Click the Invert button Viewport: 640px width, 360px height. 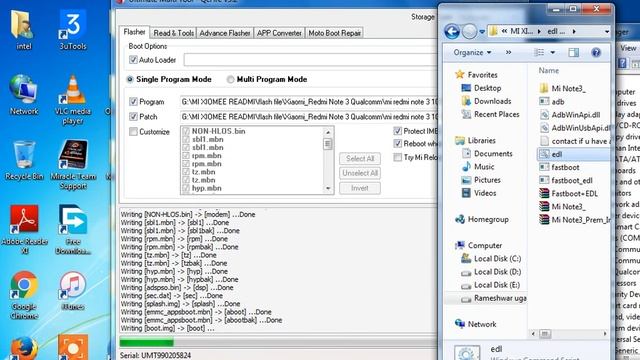360,188
